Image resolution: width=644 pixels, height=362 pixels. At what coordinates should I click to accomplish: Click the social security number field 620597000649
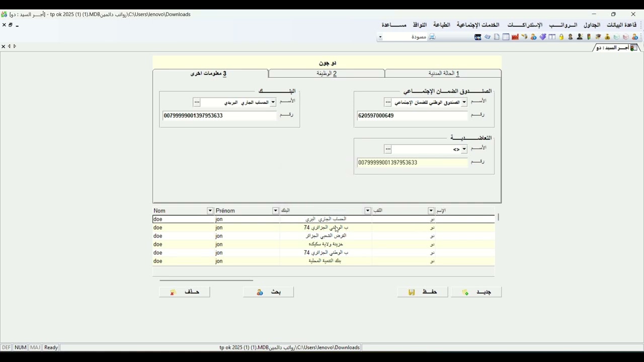(412, 116)
